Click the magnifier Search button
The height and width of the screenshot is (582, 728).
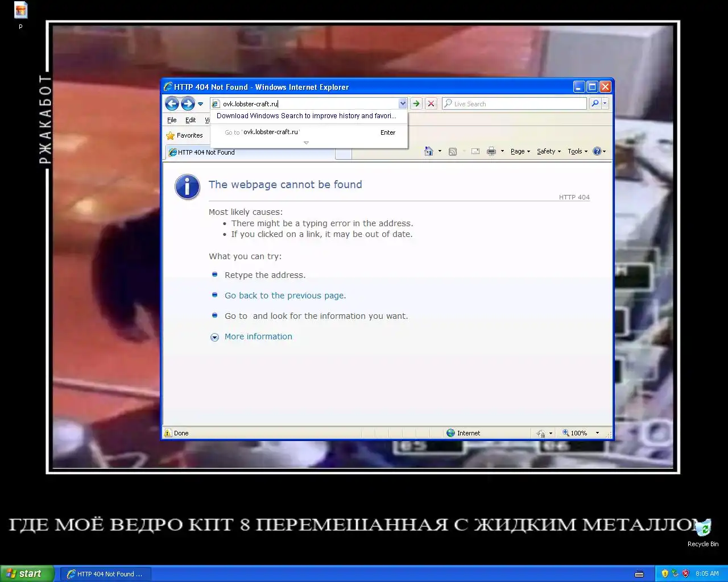(595, 103)
